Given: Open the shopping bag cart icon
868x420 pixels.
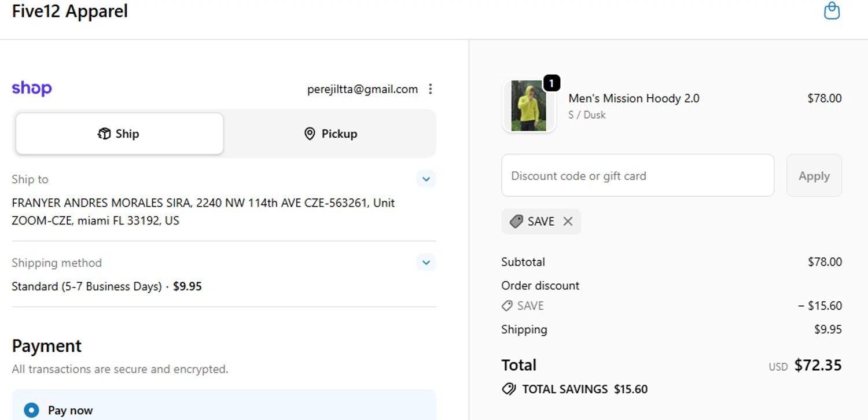Looking at the screenshot, I should (832, 11).
